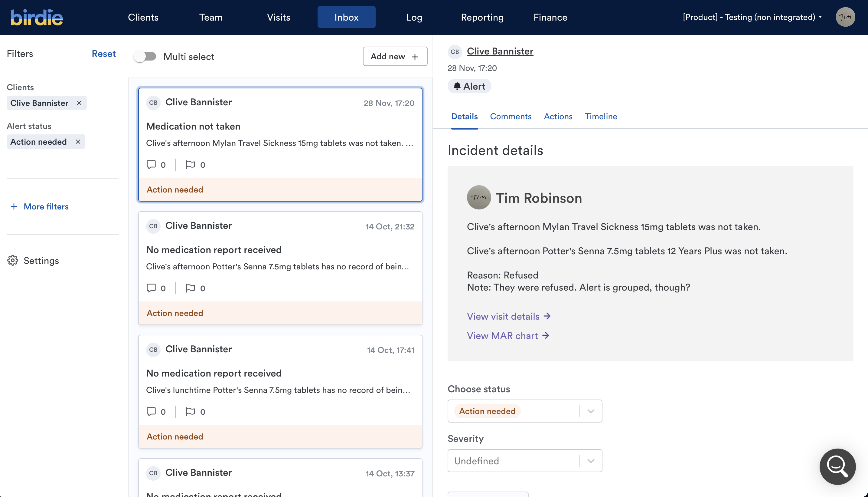Switch to the Timeline tab
Screen dimensions: 868x497
[x=601, y=117]
